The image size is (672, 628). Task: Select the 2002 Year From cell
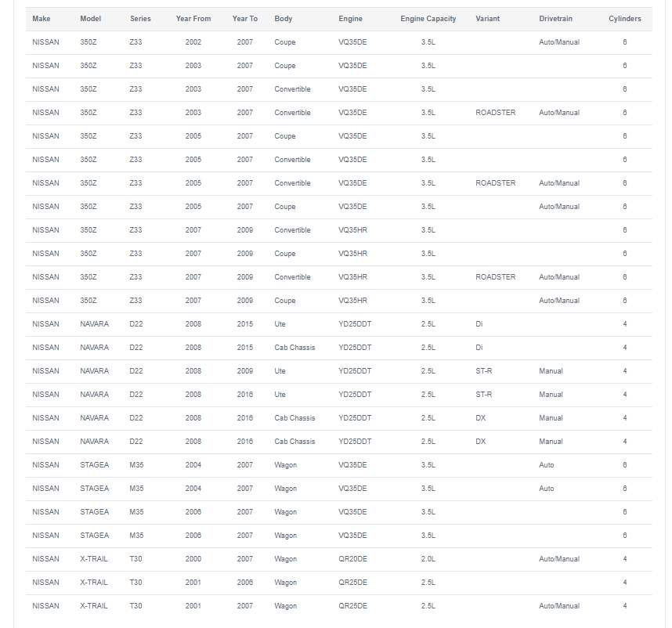tap(193, 42)
